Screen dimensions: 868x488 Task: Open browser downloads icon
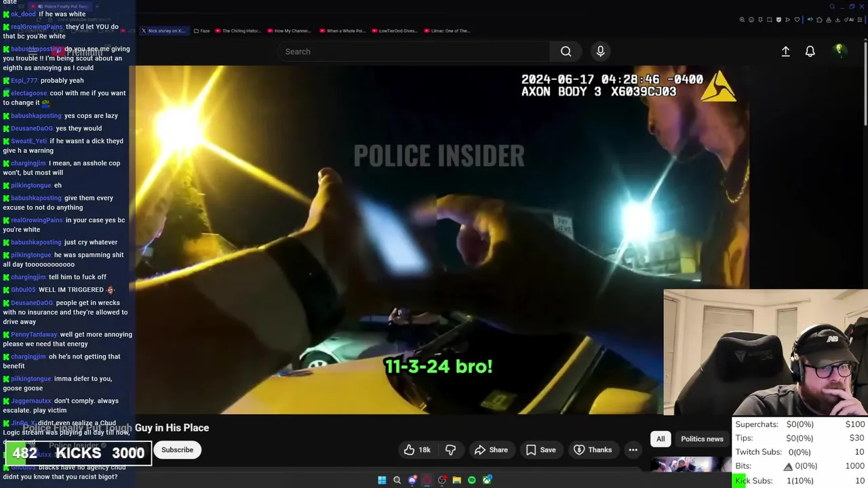[x=837, y=20]
